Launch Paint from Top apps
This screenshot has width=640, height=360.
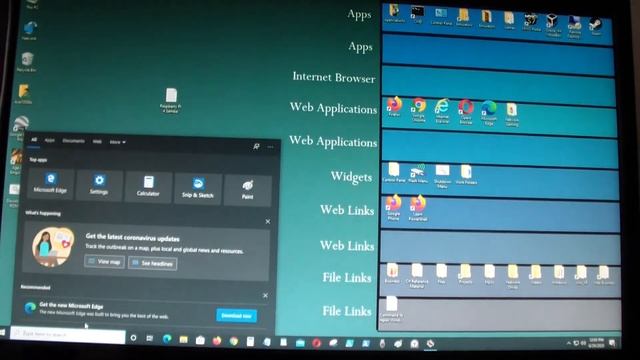tap(247, 190)
